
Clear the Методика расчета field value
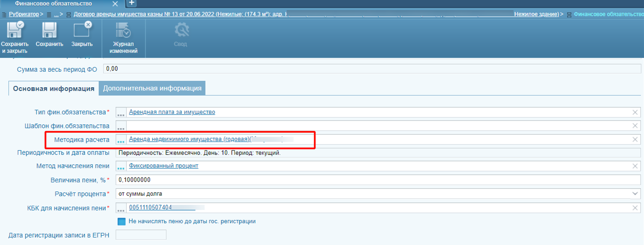coord(635,139)
